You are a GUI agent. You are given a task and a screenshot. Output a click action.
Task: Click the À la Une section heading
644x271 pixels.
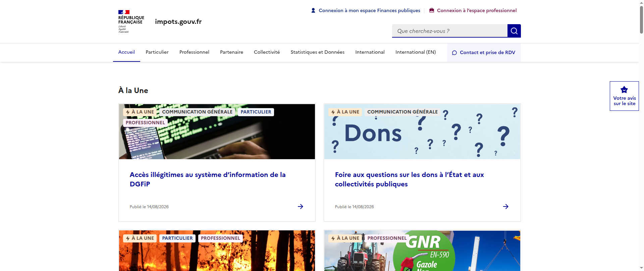click(133, 90)
